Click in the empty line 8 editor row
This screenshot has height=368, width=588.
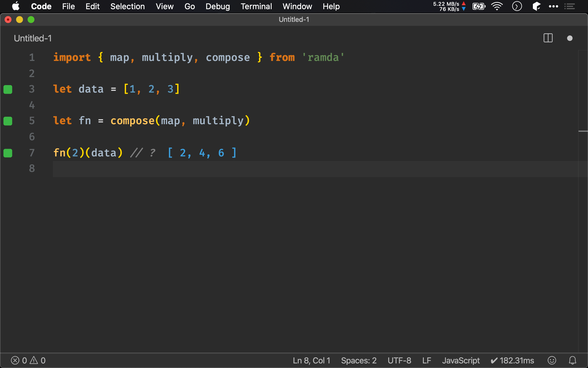click(x=315, y=169)
